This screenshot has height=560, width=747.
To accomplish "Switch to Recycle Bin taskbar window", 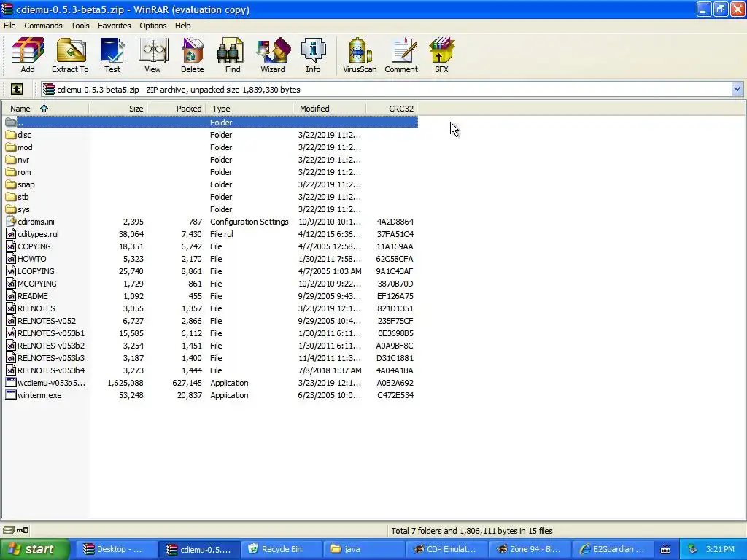I will tap(282, 549).
